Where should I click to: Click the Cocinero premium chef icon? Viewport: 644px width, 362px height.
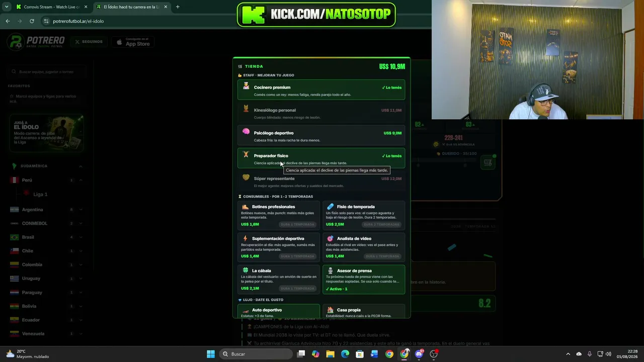[246, 86]
